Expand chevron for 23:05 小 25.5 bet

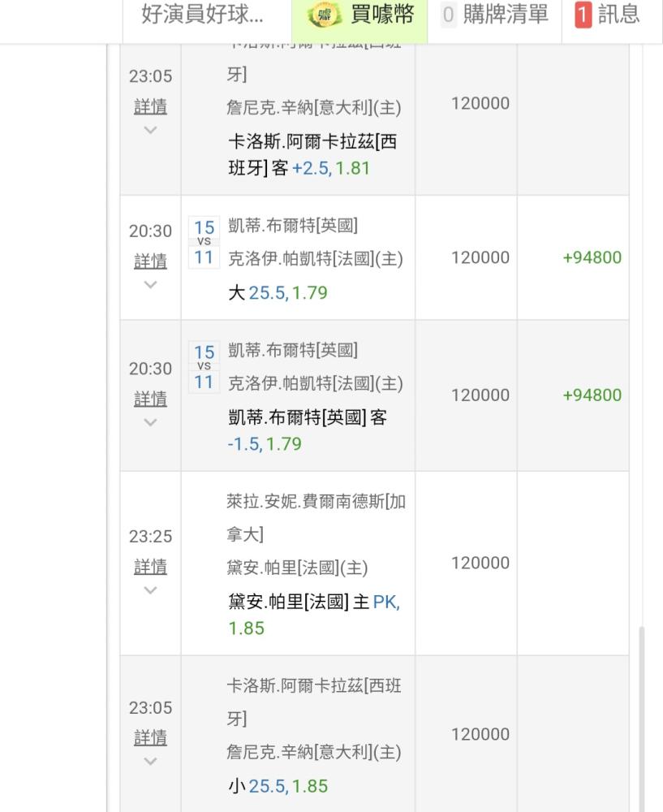coord(151,762)
